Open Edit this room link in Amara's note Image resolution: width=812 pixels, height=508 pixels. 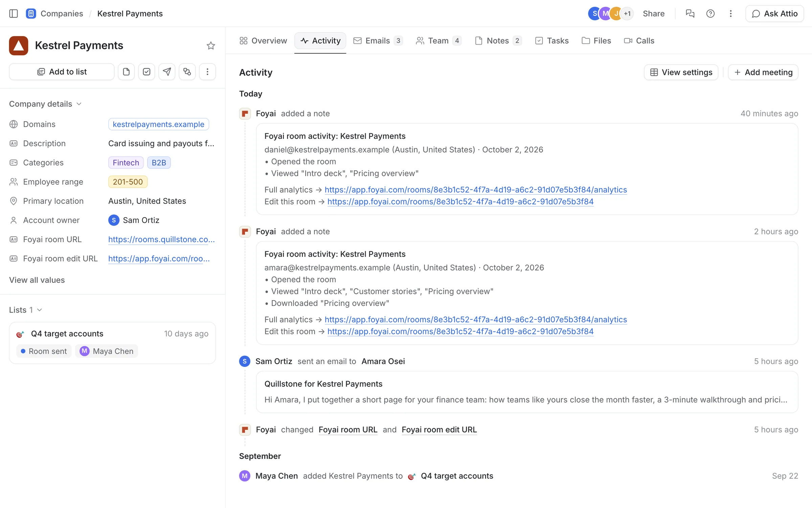(x=460, y=331)
